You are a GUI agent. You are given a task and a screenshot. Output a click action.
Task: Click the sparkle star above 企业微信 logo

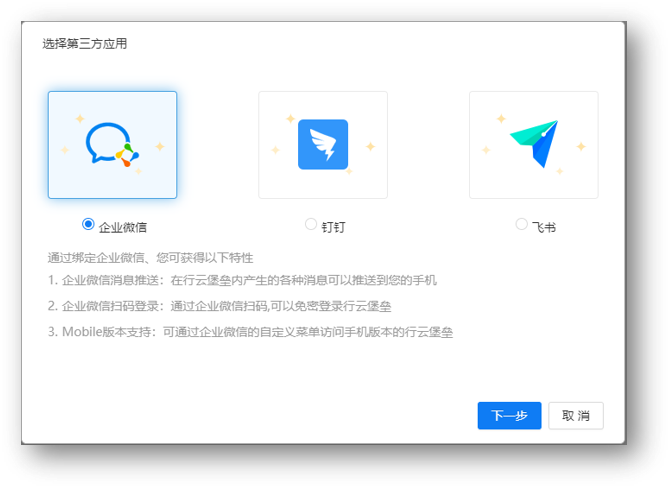pos(80,118)
